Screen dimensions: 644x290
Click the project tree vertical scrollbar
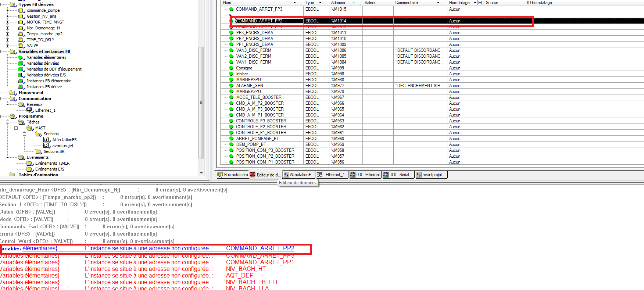(201, 103)
